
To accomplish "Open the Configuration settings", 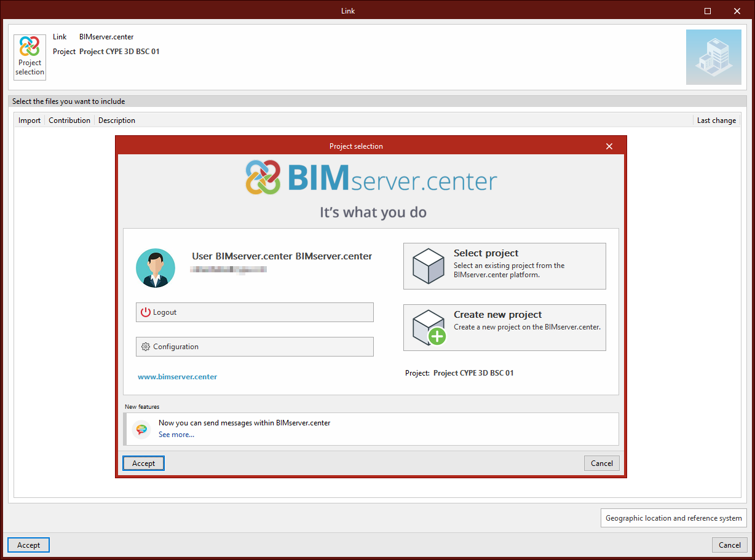I will tap(255, 347).
